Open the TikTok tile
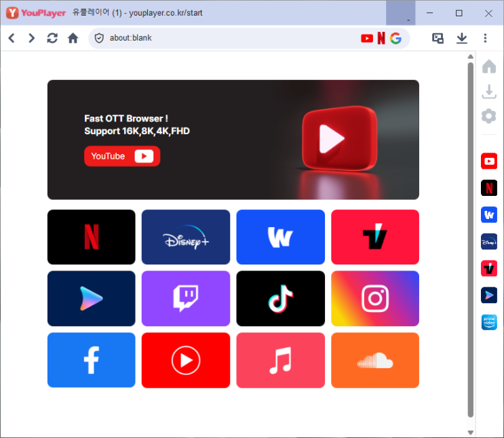The width and height of the screenshot is (504, 438). click(281, 298)
